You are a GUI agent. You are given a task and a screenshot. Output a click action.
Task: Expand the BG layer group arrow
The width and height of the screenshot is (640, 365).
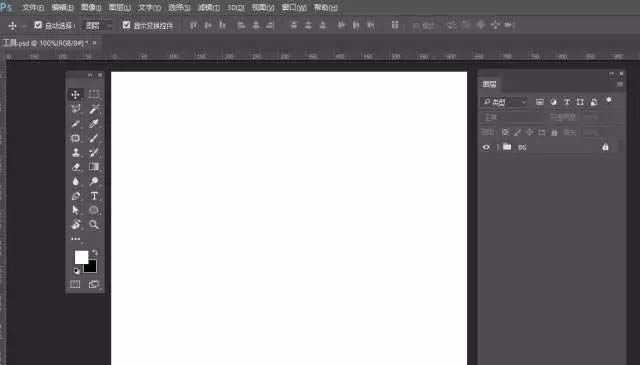coord(498,147)
